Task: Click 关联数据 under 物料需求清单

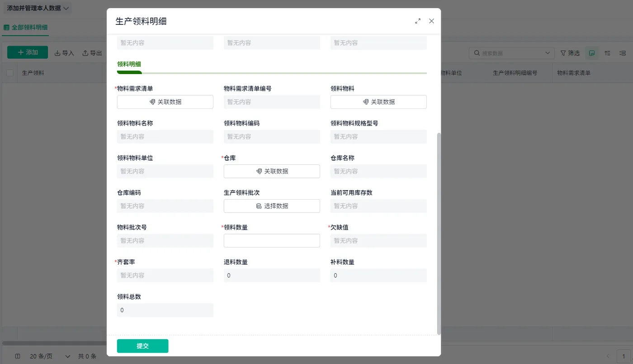Action: tap(165, 102)
